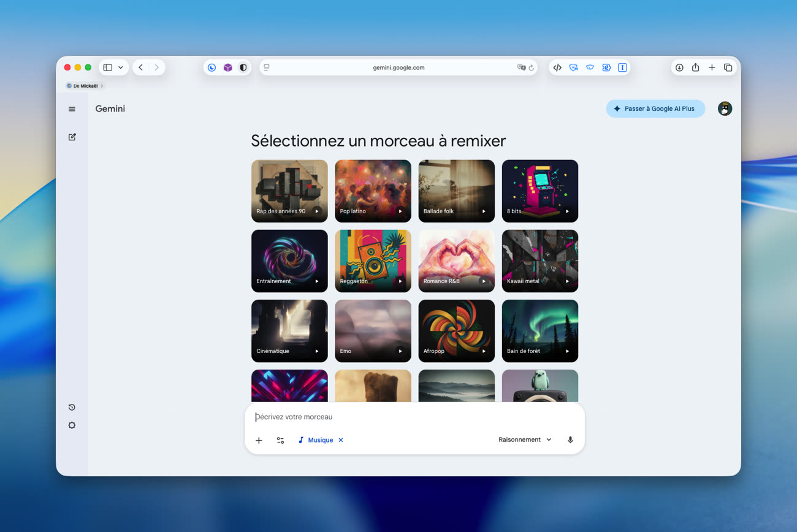Expand the De Mickaël tab group chevron
This screenshot has height=532, width=797.
coord(102,86)
